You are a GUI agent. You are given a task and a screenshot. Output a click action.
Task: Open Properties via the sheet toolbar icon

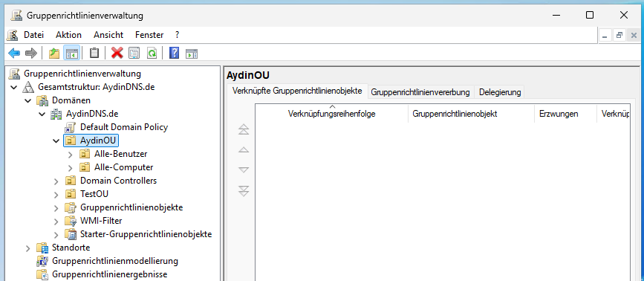pos(134,53)
